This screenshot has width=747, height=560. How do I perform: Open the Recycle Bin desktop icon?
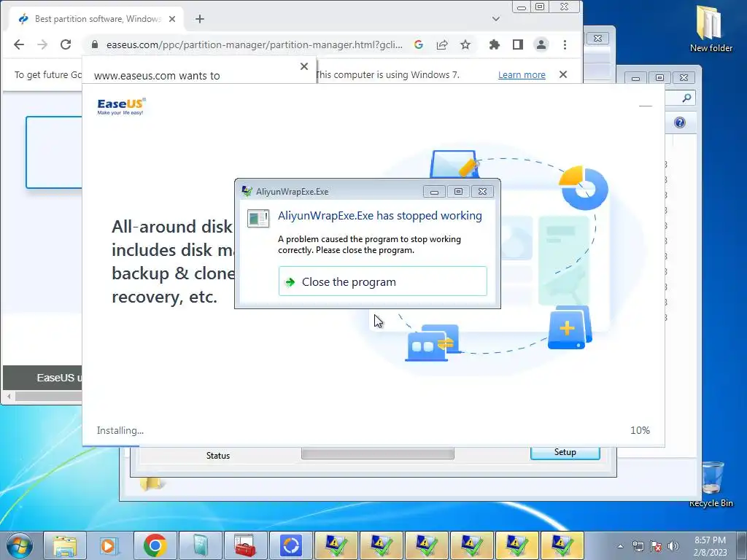pos(711,484)
